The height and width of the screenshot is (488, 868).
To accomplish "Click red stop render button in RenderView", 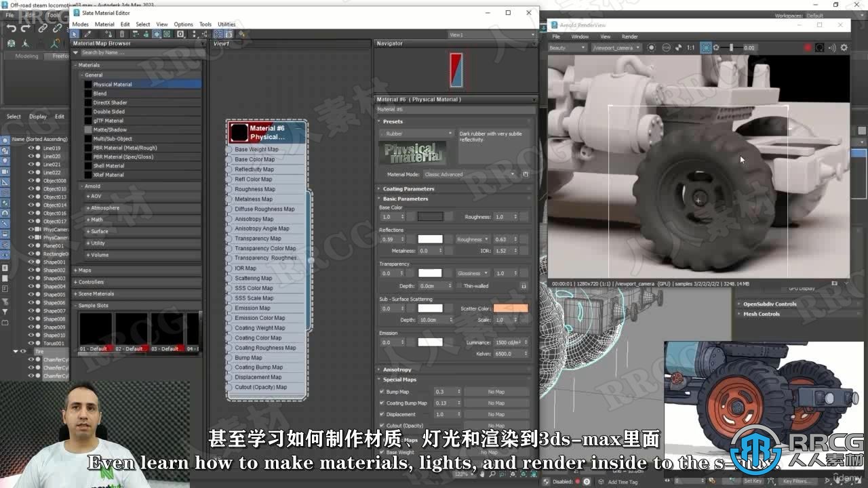I will (x=808, y=47).
